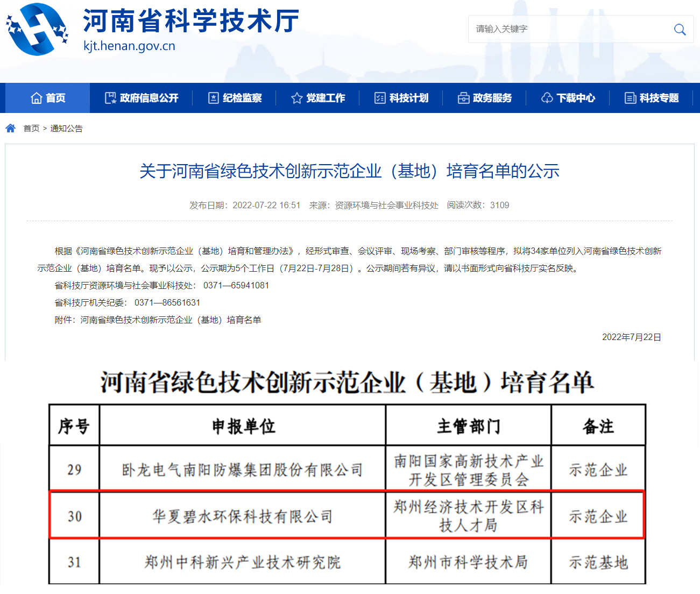The image size is (700, 594).
Task: Open the 政务服务 menu item
Action: tap(485, 98)
